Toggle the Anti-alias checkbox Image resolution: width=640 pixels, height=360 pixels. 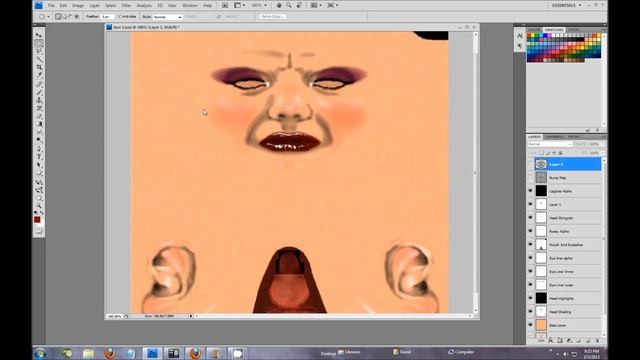tap(120, 17)
